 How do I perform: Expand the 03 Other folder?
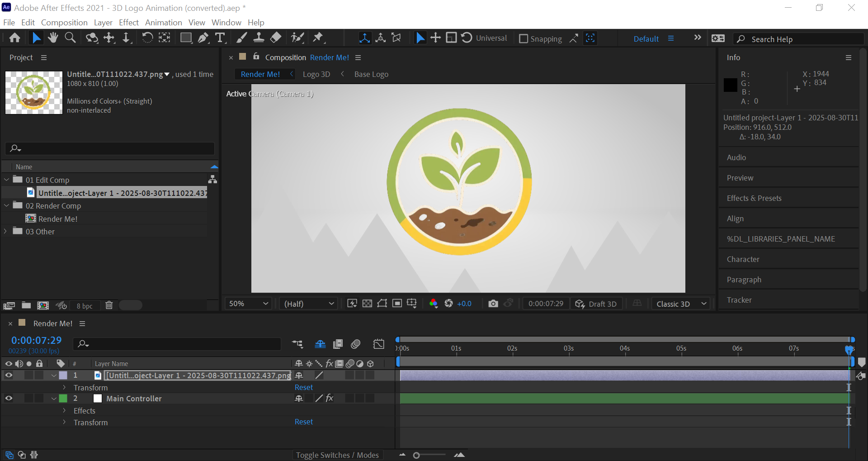click(x=6, y=232)
